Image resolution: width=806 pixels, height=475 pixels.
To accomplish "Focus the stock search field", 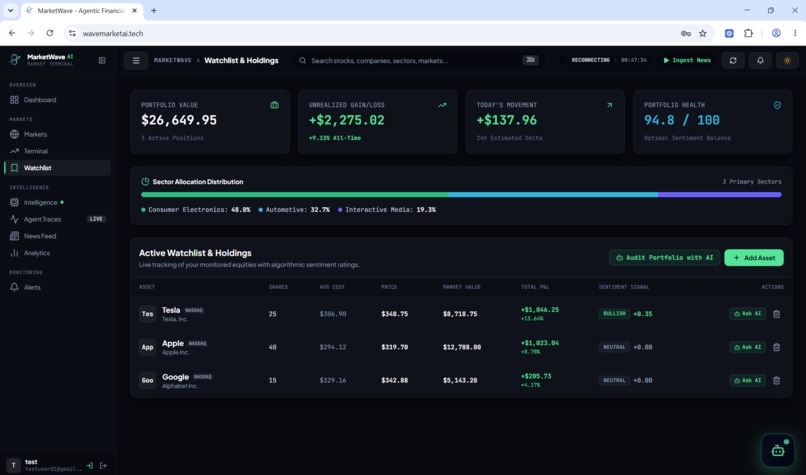I will [x=416, y=60].
